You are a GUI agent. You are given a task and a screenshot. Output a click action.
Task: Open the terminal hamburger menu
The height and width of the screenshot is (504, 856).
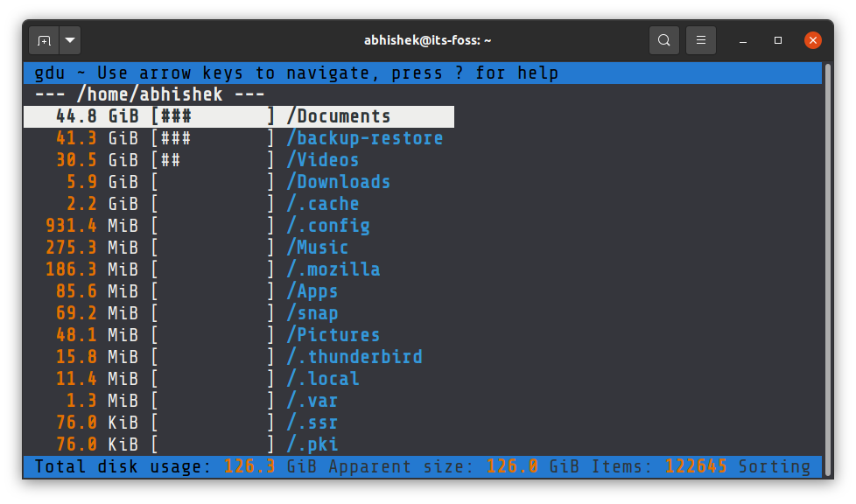(700, 39)
